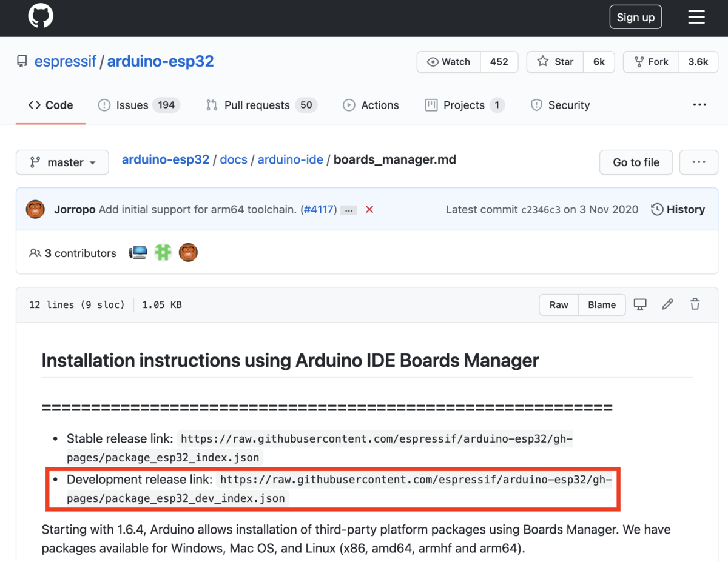Open the arduino-esp32 repository title link

(160, 61)
